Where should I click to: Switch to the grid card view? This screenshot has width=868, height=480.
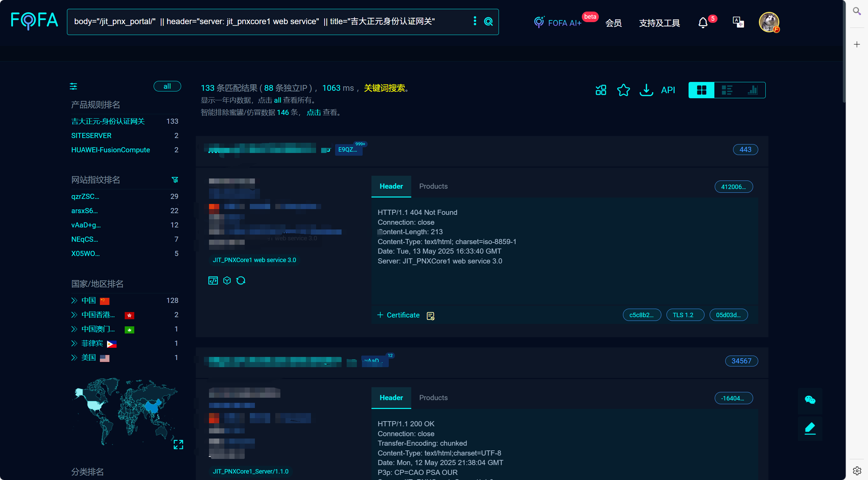[x=701, y=90]
